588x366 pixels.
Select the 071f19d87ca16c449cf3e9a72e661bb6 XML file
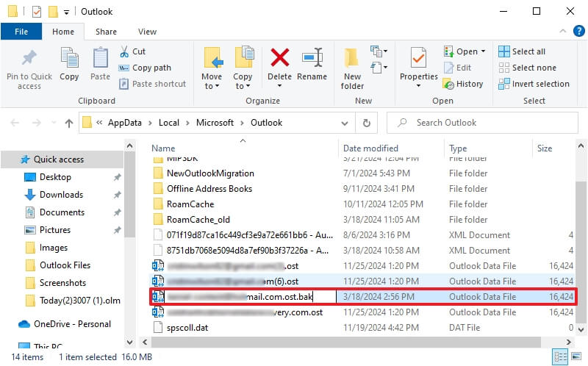249,235
